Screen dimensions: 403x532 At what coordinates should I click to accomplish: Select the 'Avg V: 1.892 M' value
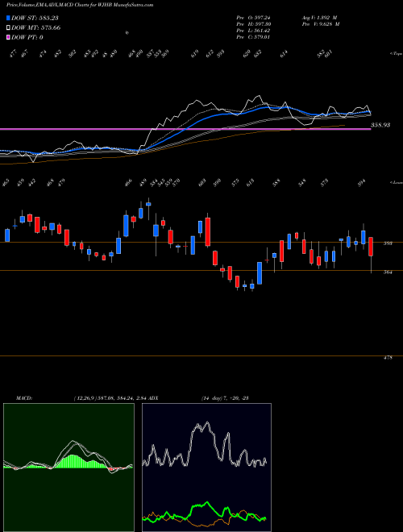pos(318,18)
